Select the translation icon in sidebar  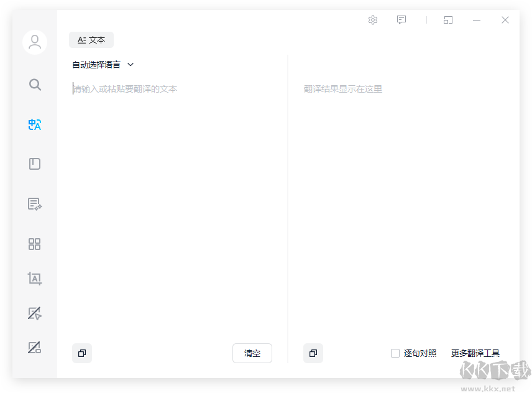35,124
